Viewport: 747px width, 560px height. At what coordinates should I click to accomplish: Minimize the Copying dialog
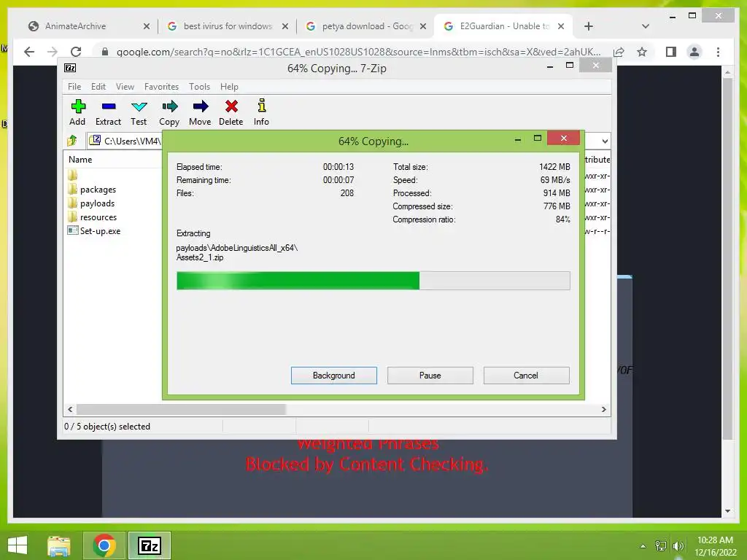pos(518,139)
